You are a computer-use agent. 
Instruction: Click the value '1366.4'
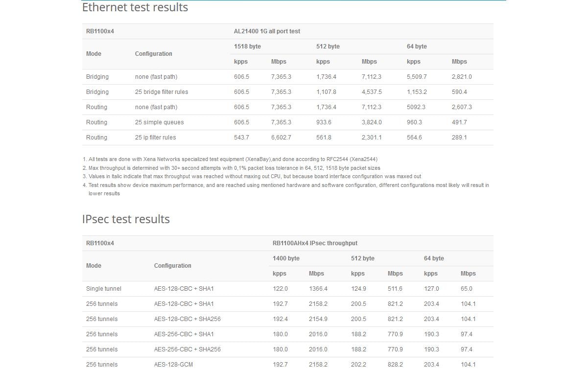(318, 289)
